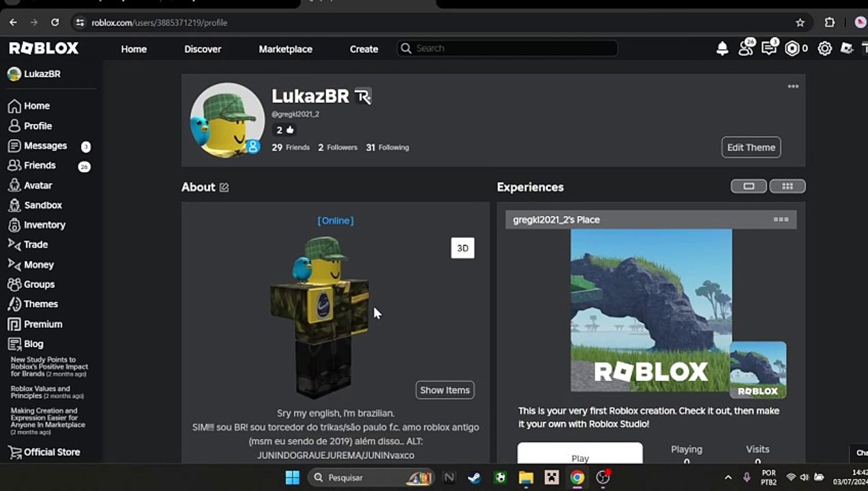Viewport: 868px width, 491px height.
Task: Toggle avatar 3D view
Action: click(x=463, y=248)
